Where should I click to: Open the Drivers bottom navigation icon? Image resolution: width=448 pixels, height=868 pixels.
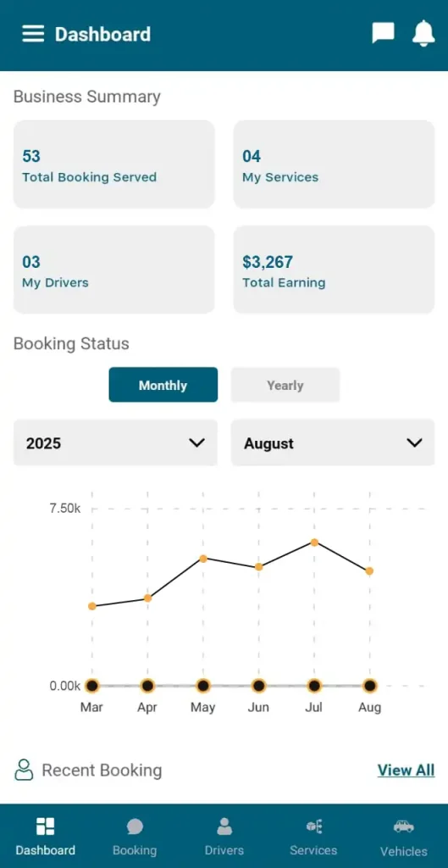(224, 826)
